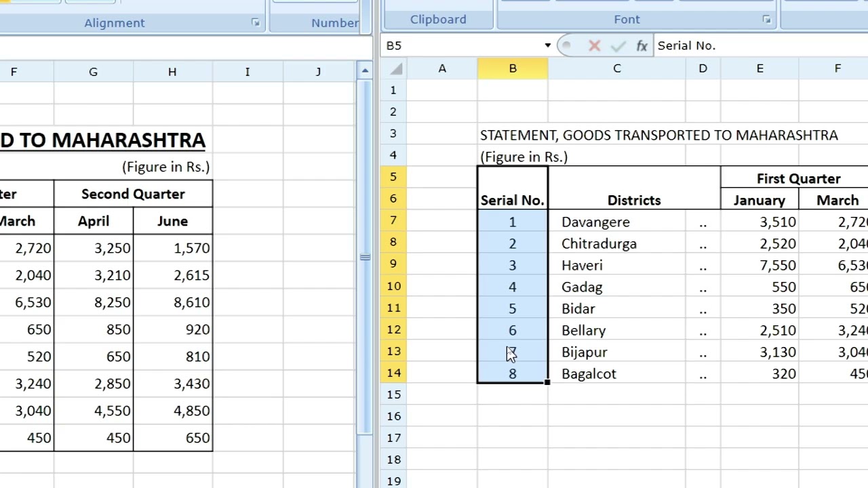
Task: Confirm entry with the formula bar checkmark
Action: (x=618, y=45)
